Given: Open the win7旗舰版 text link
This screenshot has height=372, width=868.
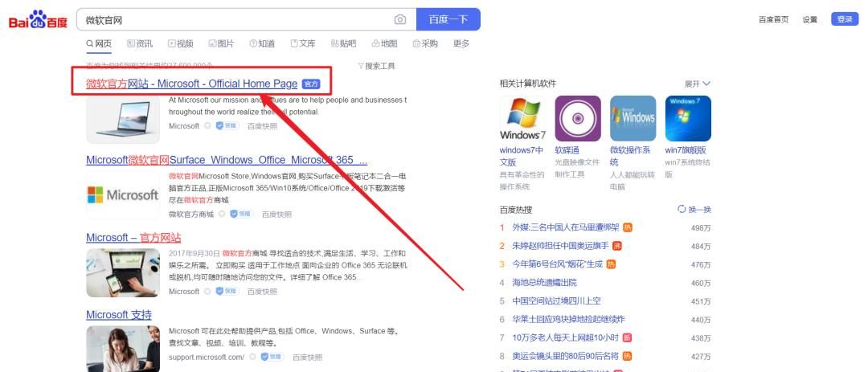Looking at the screenshot, I should [686, 150].
